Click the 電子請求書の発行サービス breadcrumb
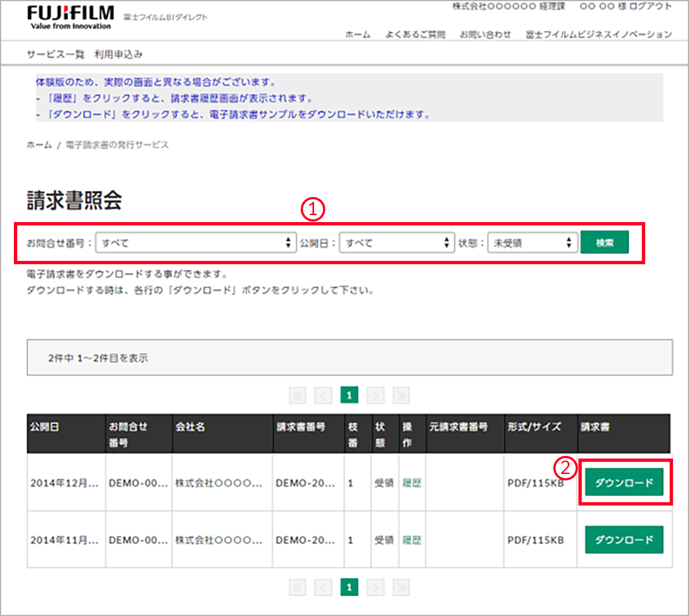The width and height of the screenshot is (689, 616). pos(117,145)
